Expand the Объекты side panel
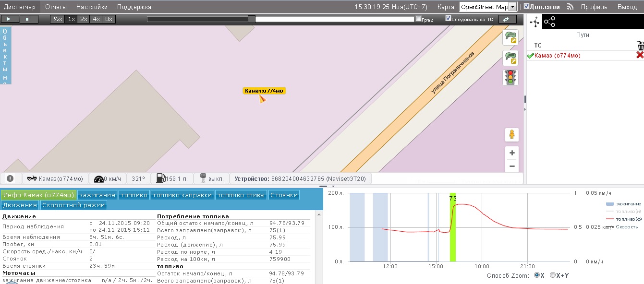The width and height of the screenshot is (644, 284). tap(5, 55)
